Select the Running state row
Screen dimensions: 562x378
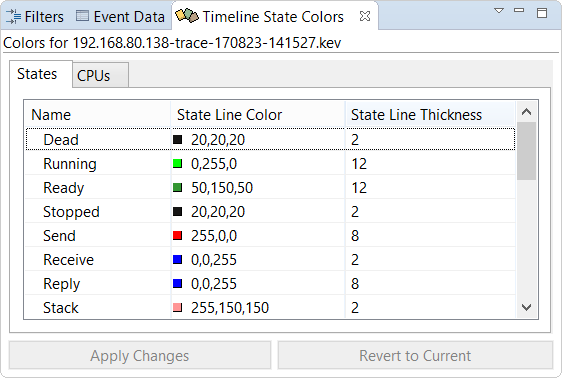pyautogui.click(x=270, y=164)
